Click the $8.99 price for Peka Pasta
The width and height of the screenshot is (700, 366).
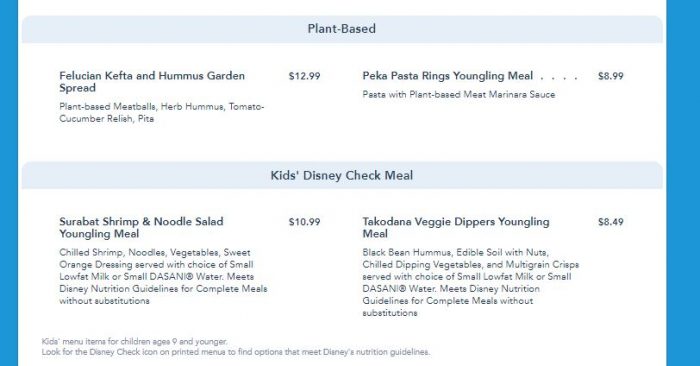(x=611, y=76)
